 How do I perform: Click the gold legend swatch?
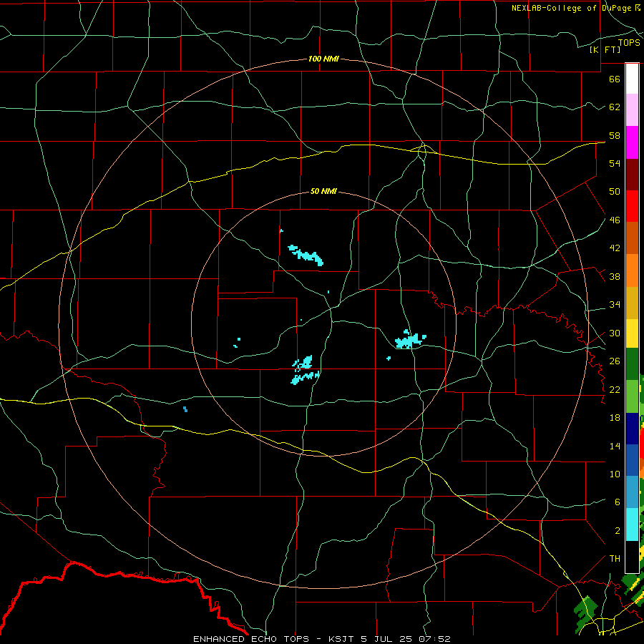coord(632,303)
